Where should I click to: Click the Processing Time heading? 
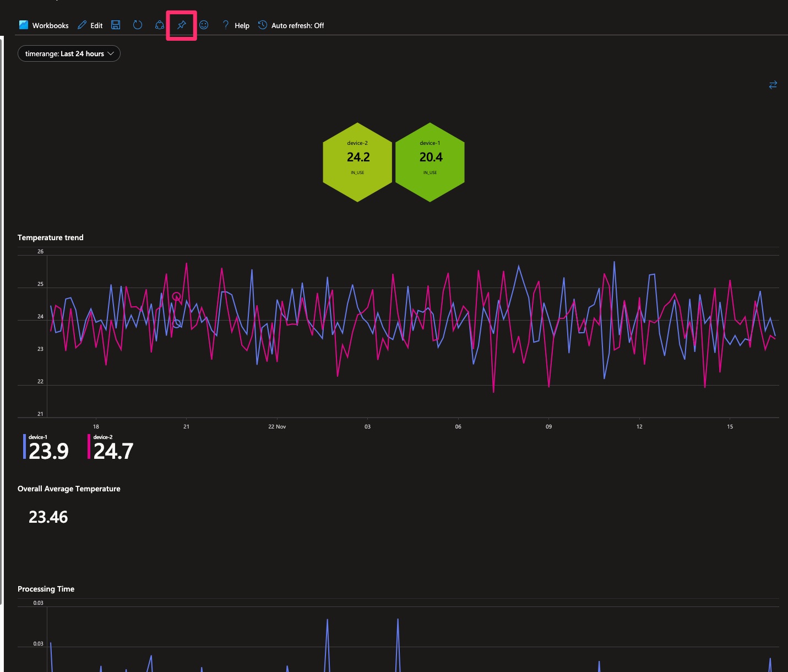click(x=46, y=589)
